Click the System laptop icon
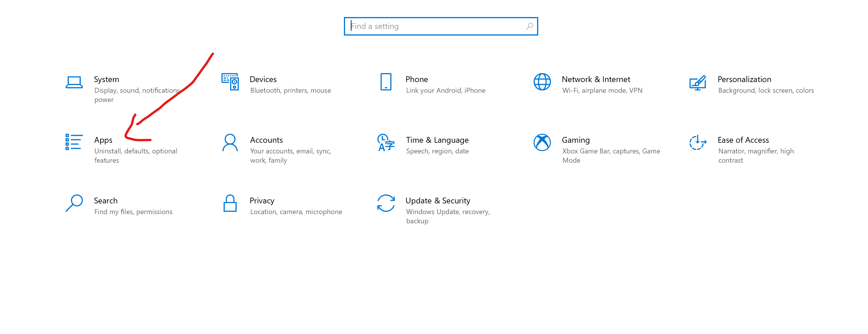868x334 pixels. (74, 82)
